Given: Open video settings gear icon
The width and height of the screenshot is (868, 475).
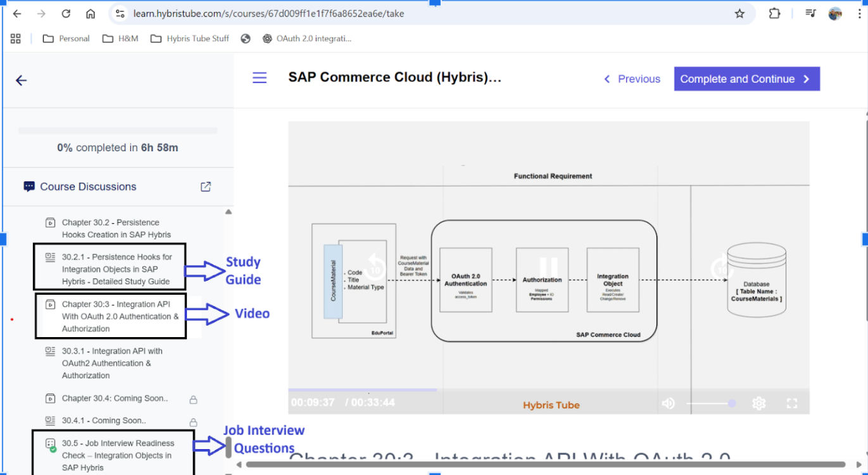Looking at the screenshot, I should click(759, 403).
